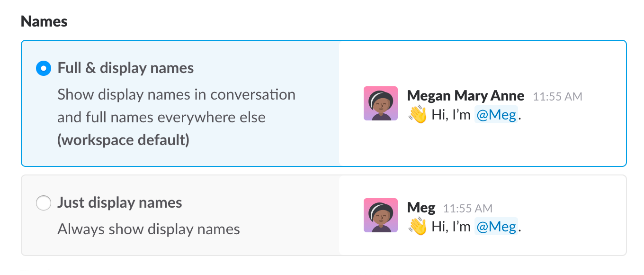The width and height of the screenshot is (644, 275).
Task: Click the 11:55 AM timestamp next to Meg
Action: [467, 209]
